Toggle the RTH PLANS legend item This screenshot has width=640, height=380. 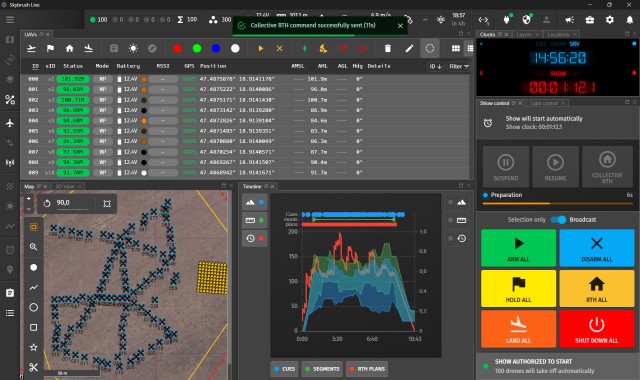click(367, 369)
